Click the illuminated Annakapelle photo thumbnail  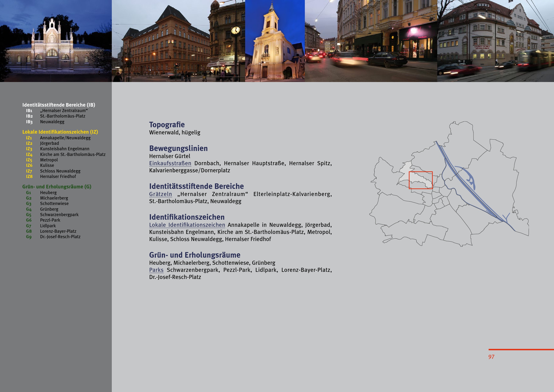tap(56, 41)
